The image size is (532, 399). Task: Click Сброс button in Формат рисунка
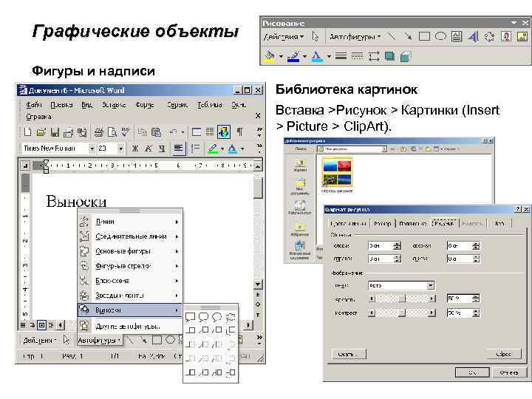[503, 354]
